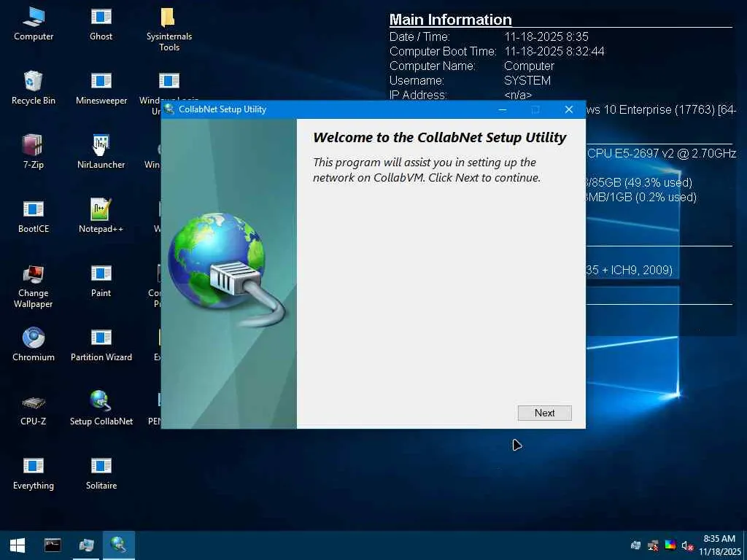This screenshot has width=747, height=560.
Task: Click the globe with network cable image
Action: click(x=227, y=269)
